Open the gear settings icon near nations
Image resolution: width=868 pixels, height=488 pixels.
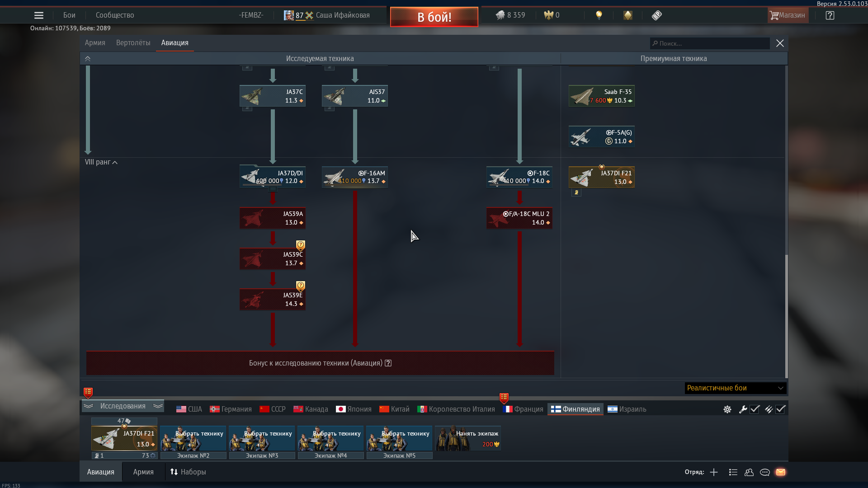tap(727, 409)
